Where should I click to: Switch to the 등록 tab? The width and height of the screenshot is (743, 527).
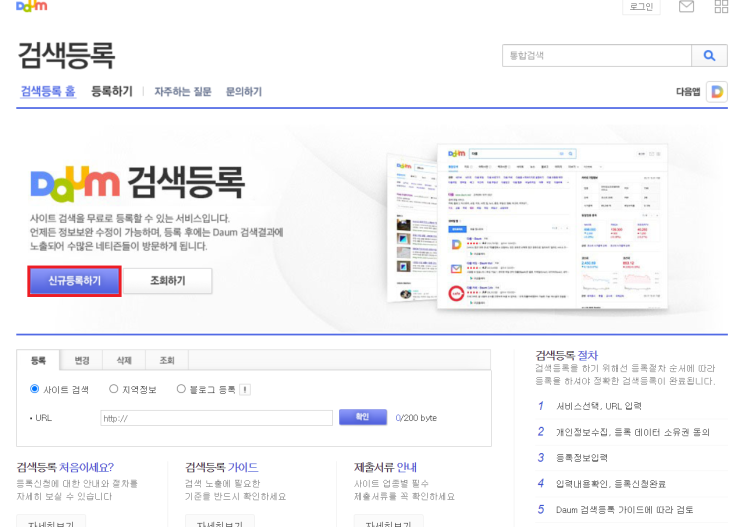pos(38,361)
